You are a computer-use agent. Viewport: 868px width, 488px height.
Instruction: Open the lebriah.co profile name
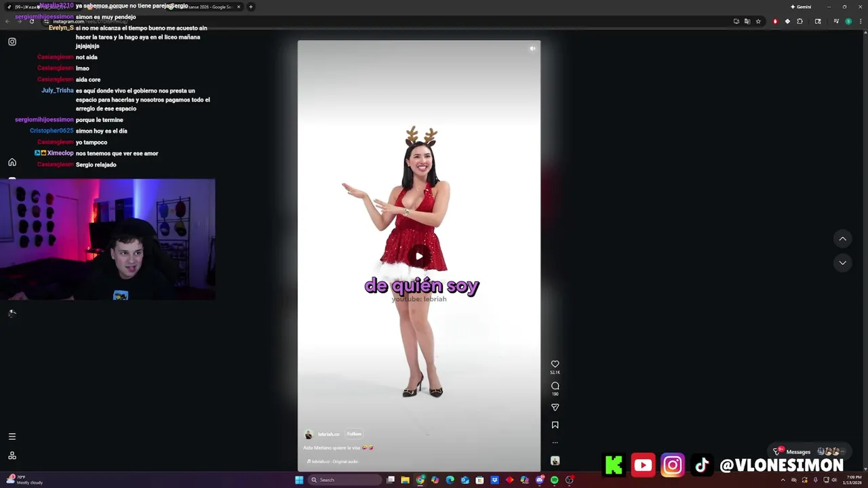coord(328,434)
